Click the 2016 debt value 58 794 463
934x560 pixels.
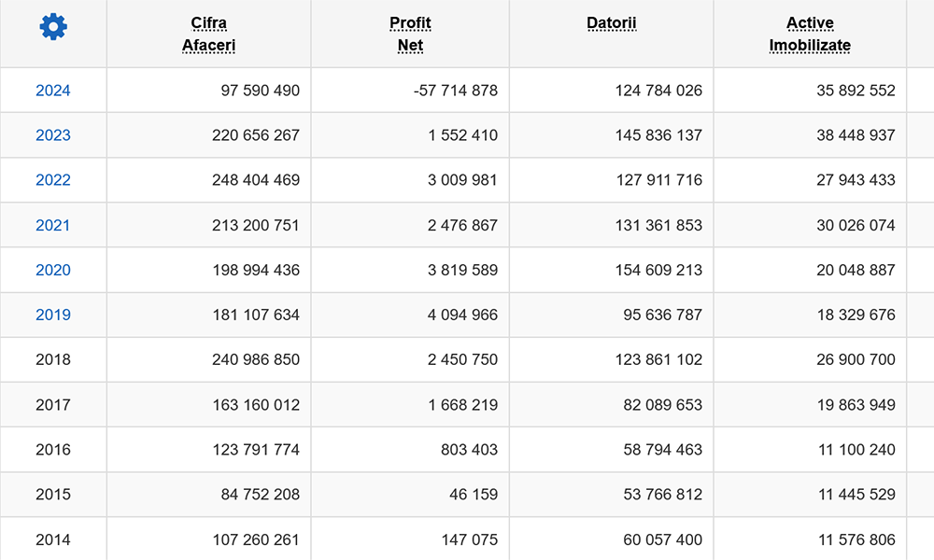(x=662, y=449)
